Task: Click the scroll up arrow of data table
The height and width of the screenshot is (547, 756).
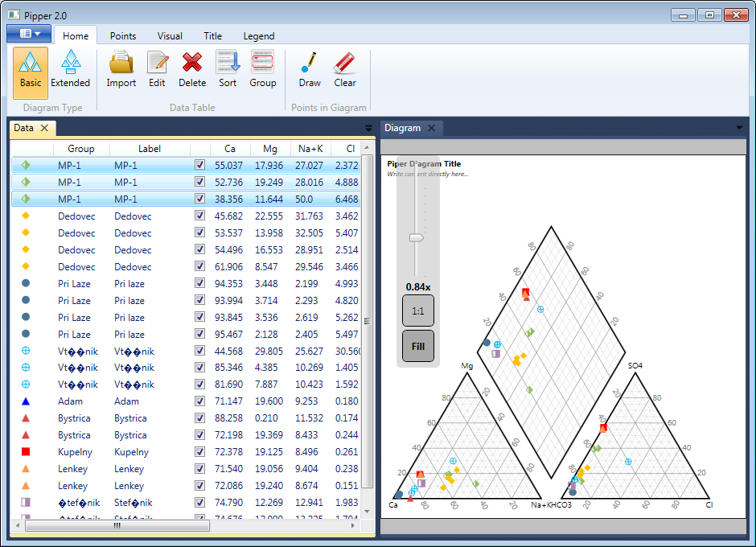Action: tap(367, 147)
